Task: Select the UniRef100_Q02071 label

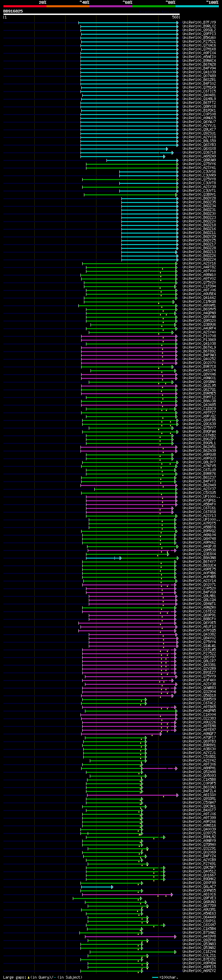Action: click(199, 584)
